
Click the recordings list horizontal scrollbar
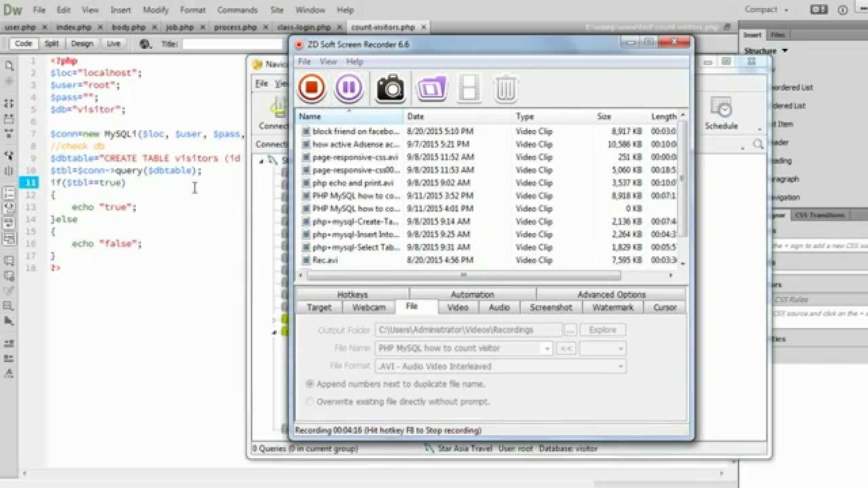[x=464, y=275]
